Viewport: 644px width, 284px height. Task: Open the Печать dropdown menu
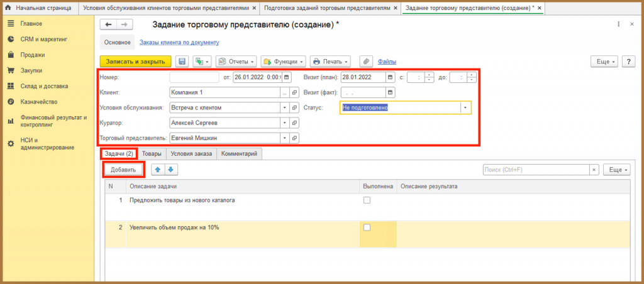[330, 62]
